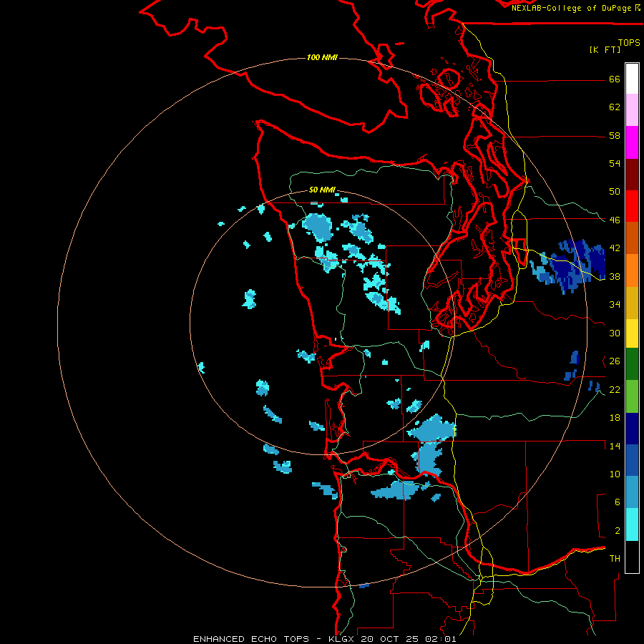The height and width of the screenshot is (644, 644).
Task: Click the legend label 'TH'
Action: point(615,559)
